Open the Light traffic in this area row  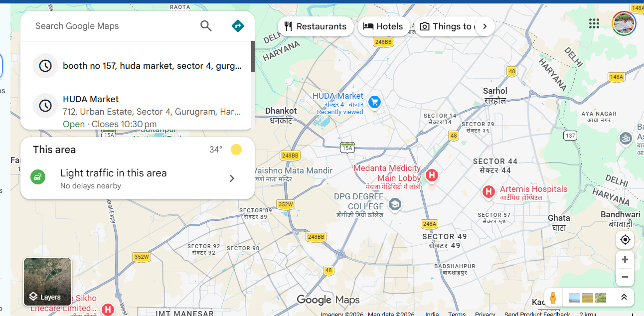138,178
